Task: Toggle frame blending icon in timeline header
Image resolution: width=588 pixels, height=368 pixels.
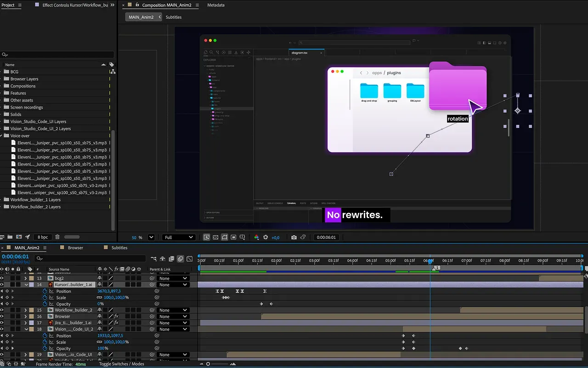Action: [171, 259]
